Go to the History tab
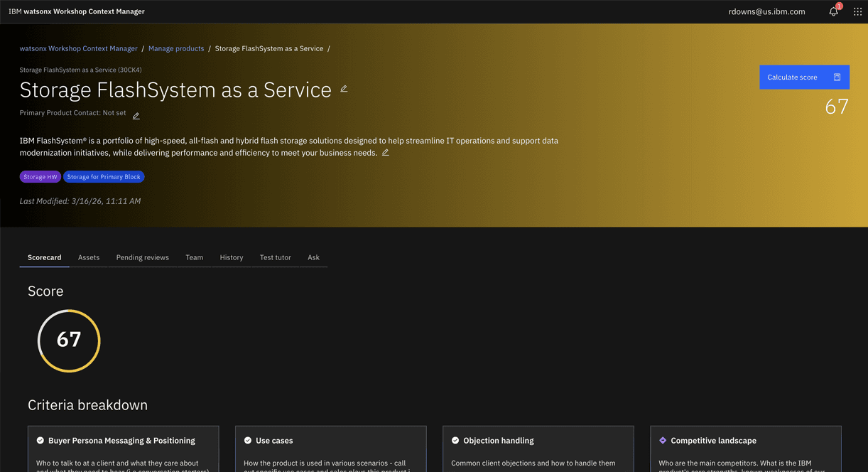The image size is (868, 472). 232,257
